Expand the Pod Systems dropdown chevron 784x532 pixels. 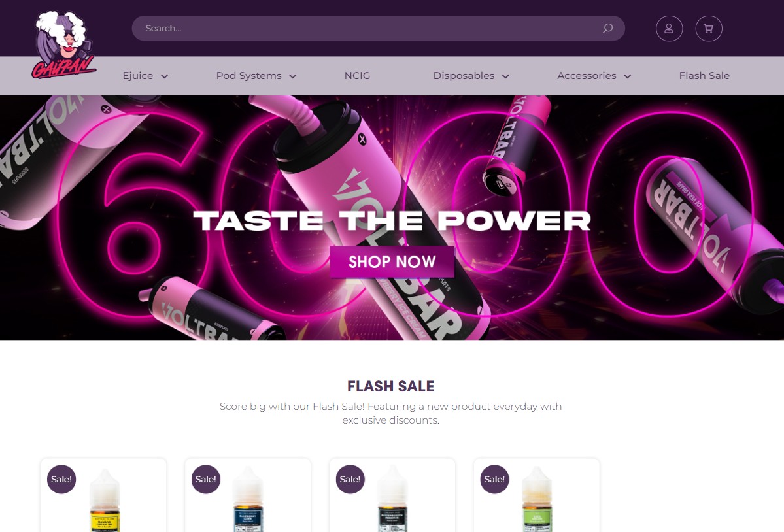(x=293, y=76)
